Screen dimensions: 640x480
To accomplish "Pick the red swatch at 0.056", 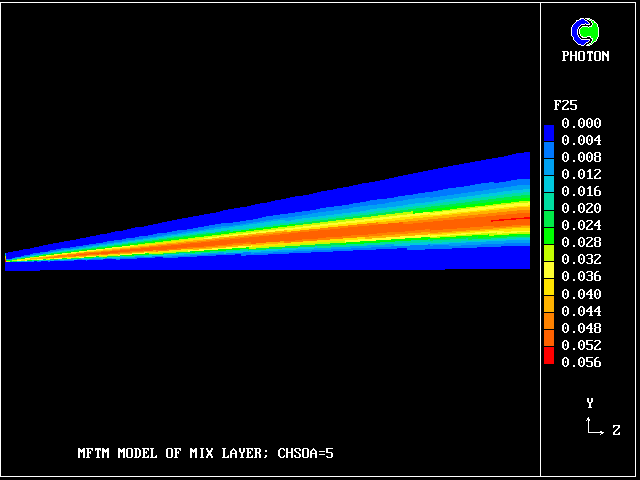I will pos(548,357).
